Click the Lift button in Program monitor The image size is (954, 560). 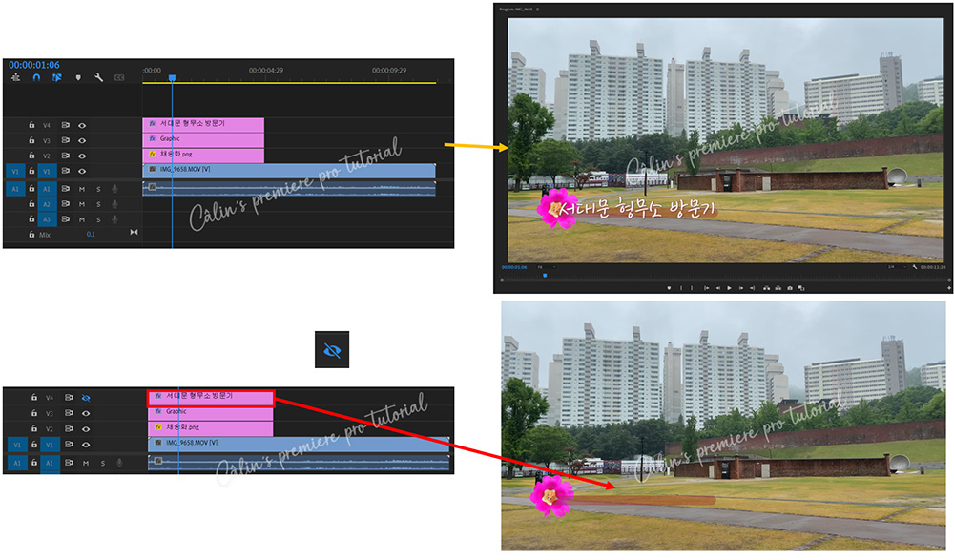tap(767, 288)
